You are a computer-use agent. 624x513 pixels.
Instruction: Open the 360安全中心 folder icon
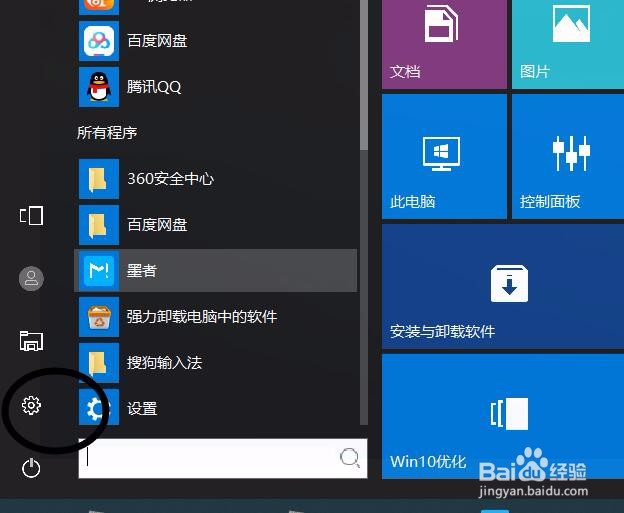pyautogui.click(x=99, y=179)
